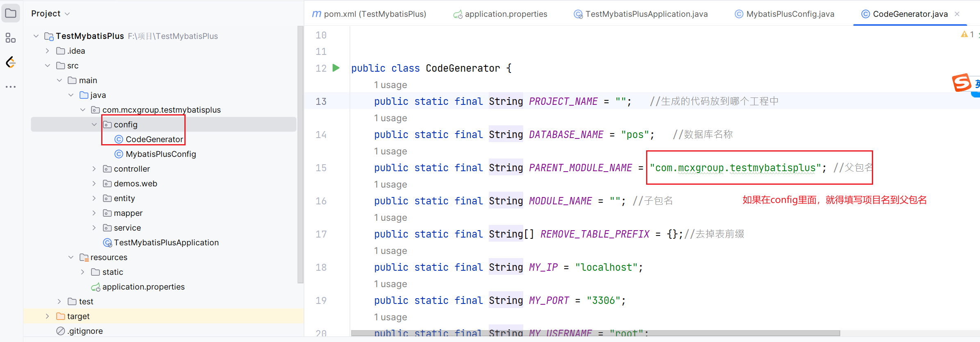Click the MybatisPlusConfig class icon in tree
Image resolution: width=980 pixels, height=342 pixels.
coord(119,154)
